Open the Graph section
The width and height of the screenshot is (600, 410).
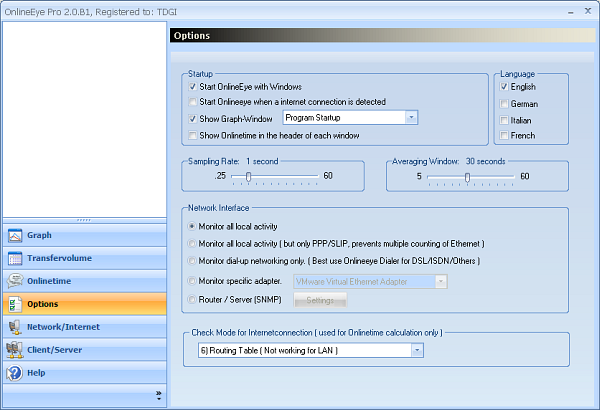click(x=85, y=235)
